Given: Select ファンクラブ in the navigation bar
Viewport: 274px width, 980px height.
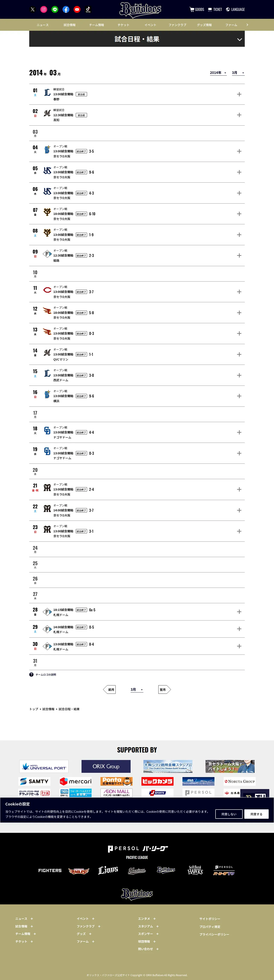Looking at the screenshot, I should (x=178, y=25).
